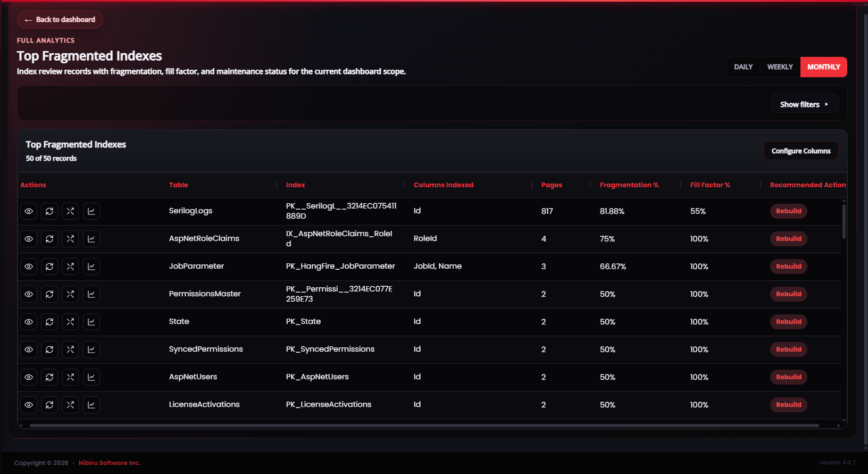
Task: Open trend chart icon for AspNetRoleClaims row
Action: point(91,239)
